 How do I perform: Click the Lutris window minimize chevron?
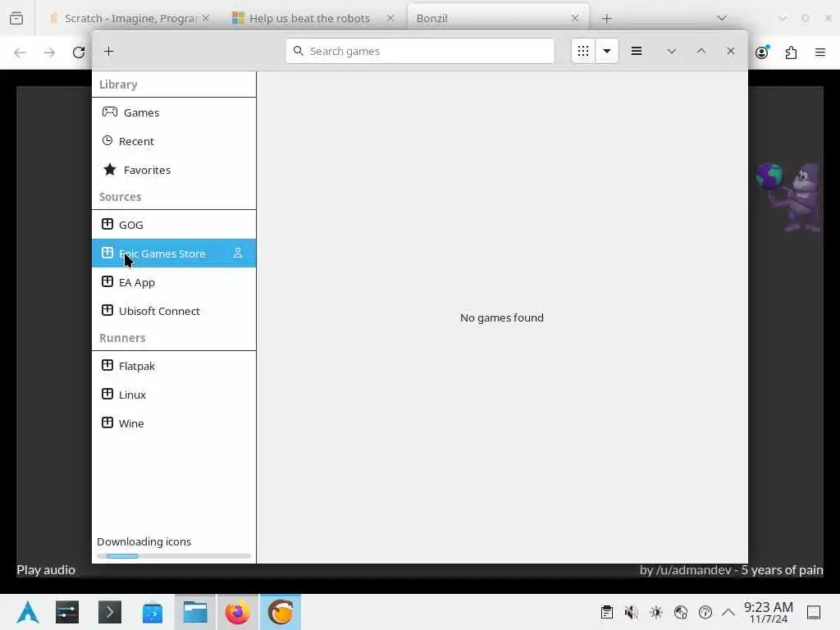pyautogui.click(x=671, y=51)
